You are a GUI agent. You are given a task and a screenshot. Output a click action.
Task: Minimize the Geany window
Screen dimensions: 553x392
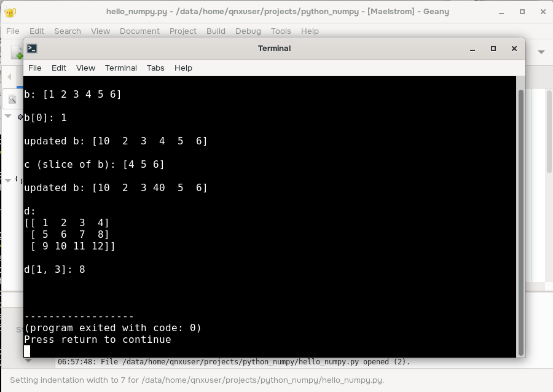click(501, 12)
